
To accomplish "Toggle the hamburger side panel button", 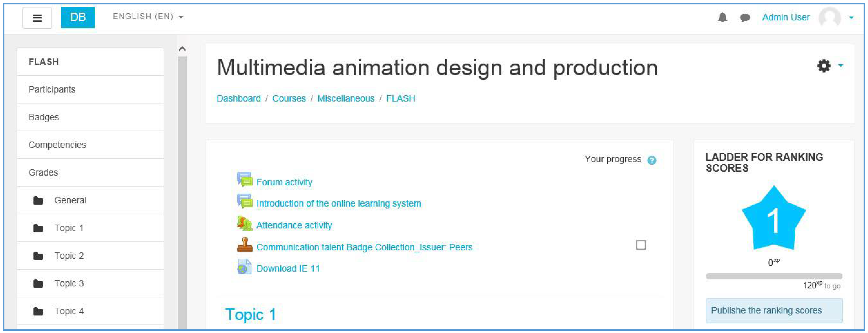I will pos(37,18).
